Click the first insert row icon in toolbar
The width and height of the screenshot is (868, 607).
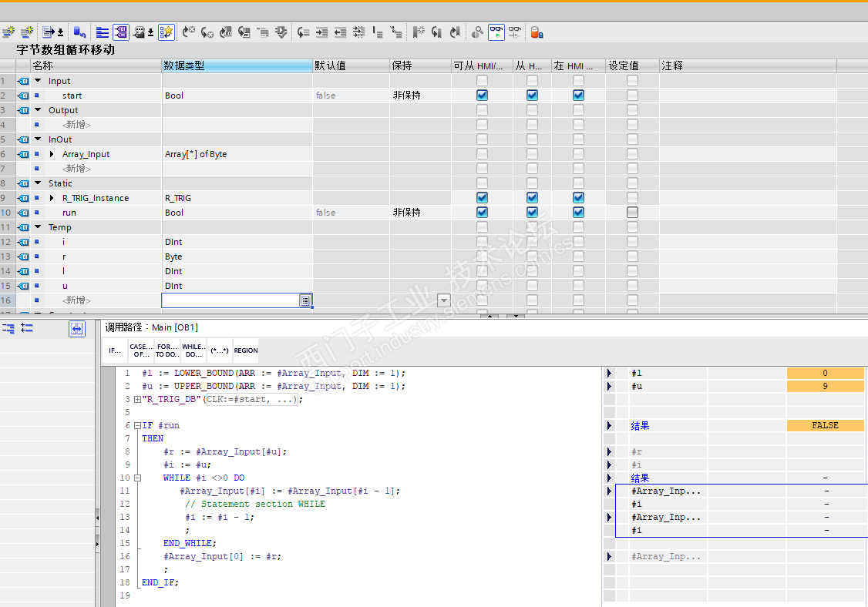(x=8, y=32)
